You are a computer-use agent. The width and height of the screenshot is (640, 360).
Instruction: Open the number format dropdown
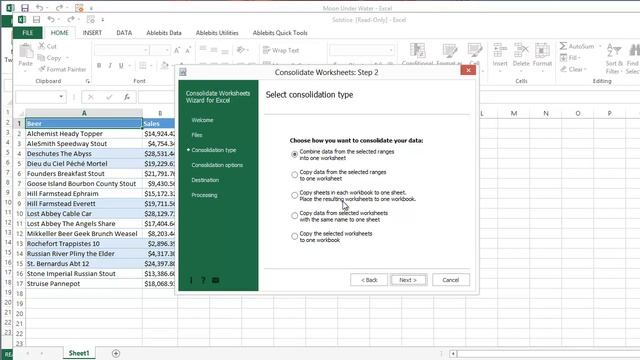391,50
